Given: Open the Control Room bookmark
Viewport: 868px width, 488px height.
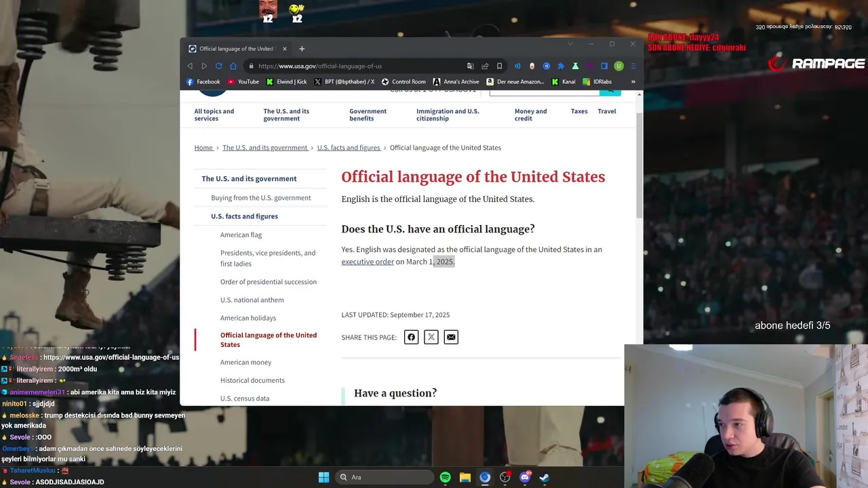Looking at the screenshot, I should pyautogui.click(x=403, y=81).
